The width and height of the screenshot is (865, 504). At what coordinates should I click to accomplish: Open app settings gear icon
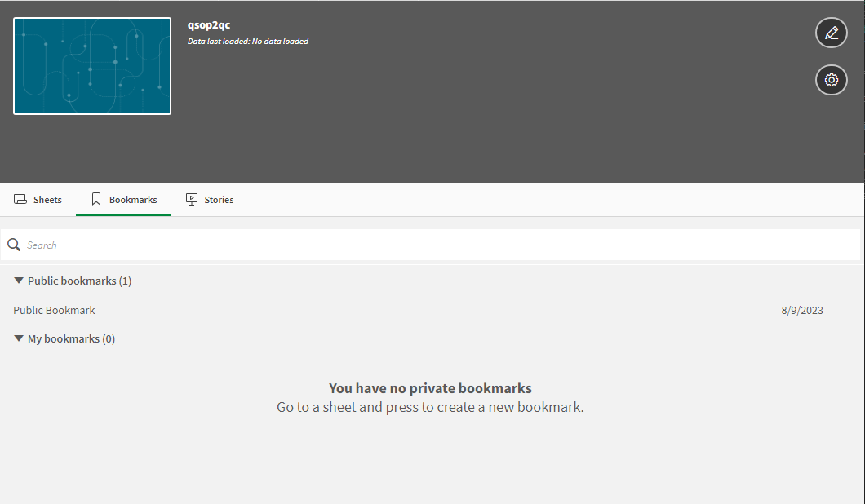click(831, 80)
